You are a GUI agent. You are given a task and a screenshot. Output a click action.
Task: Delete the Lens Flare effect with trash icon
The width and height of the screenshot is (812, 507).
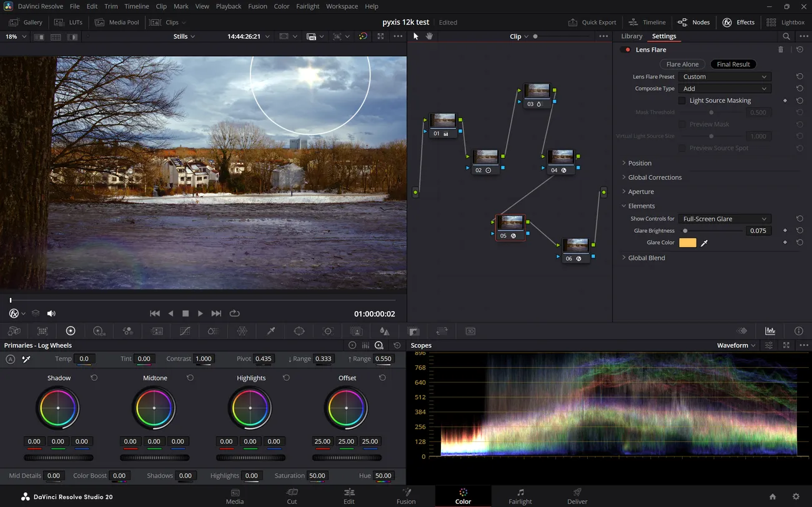780,49
